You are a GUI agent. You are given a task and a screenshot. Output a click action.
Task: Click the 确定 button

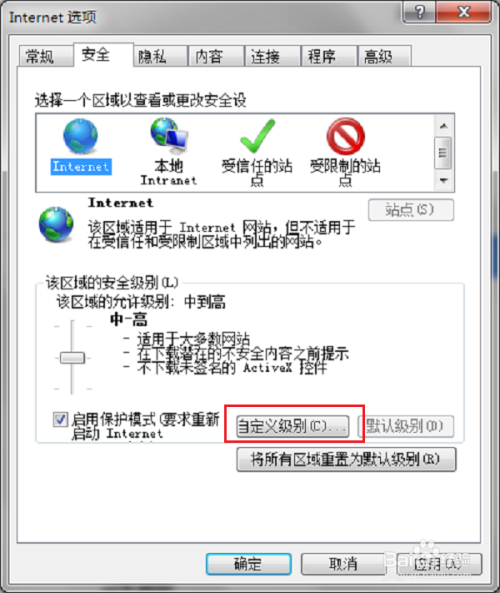[248, 564]
